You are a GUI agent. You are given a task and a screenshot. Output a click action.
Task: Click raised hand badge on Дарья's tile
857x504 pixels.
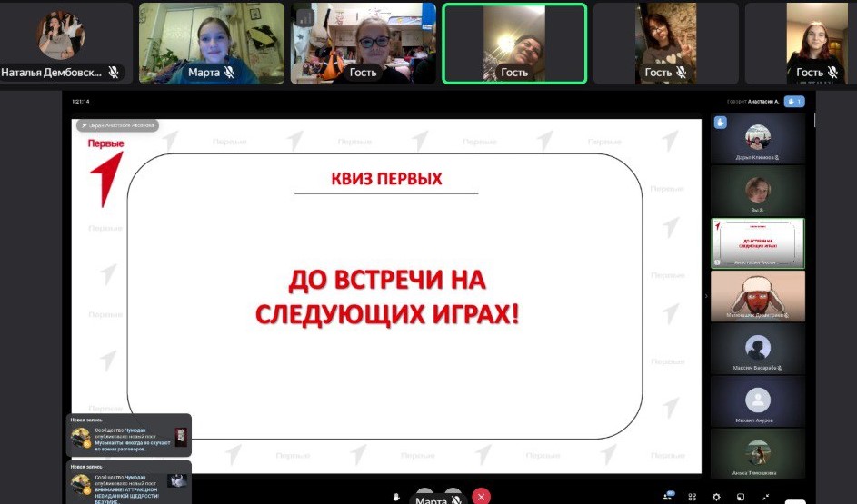tap(721, 122)
